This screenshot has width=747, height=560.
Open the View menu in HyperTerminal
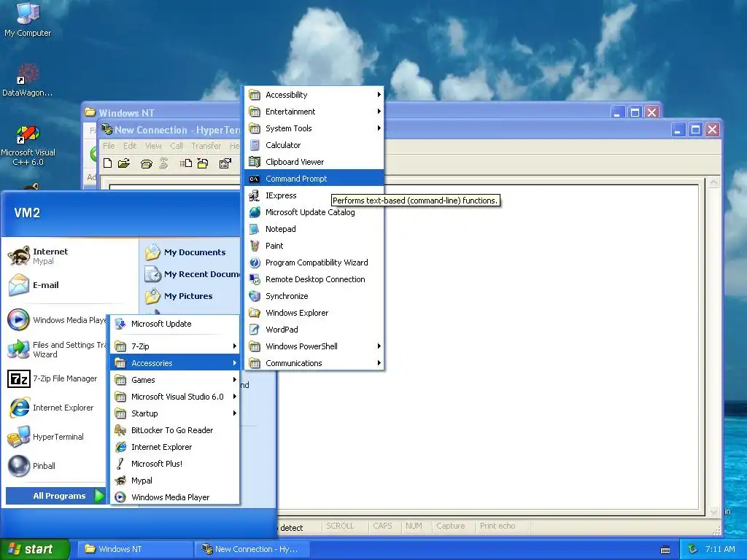(153, 146)
